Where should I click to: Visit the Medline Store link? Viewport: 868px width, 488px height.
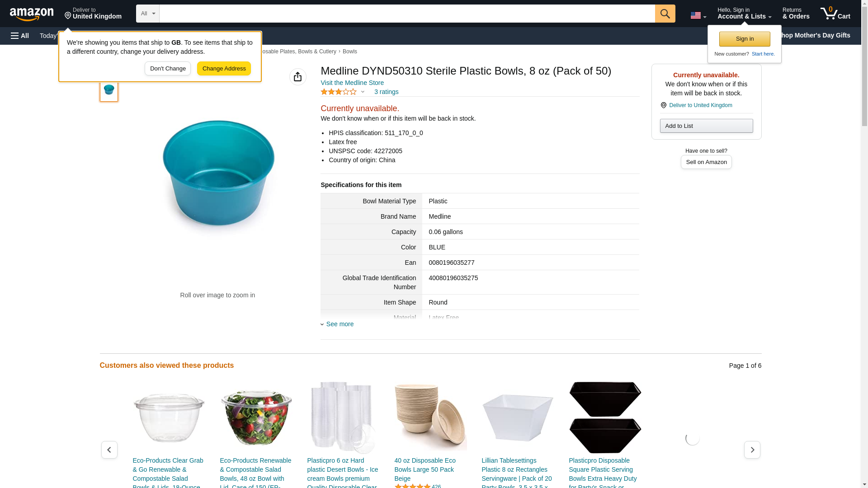pos(352,83)
